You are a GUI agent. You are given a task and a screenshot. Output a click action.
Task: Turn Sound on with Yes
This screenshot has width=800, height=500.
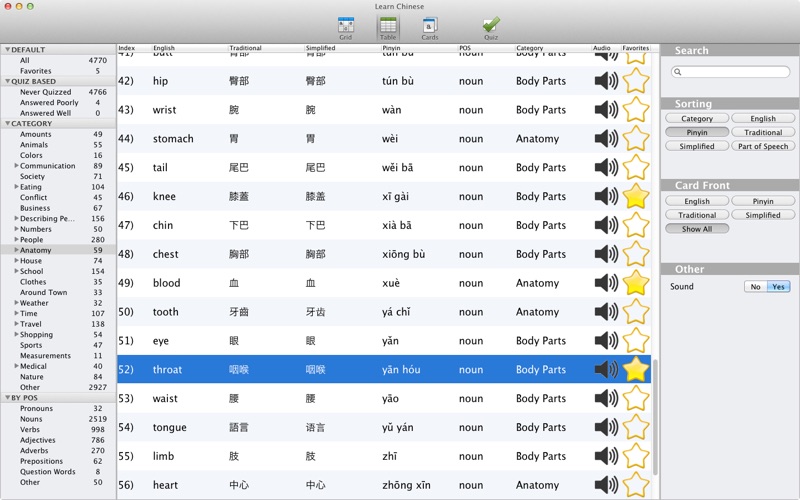(779, 287)
